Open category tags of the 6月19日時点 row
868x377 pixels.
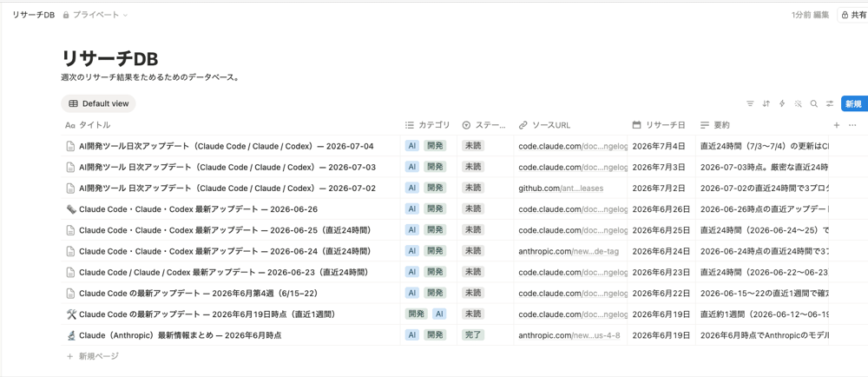[x=429, y=314]
